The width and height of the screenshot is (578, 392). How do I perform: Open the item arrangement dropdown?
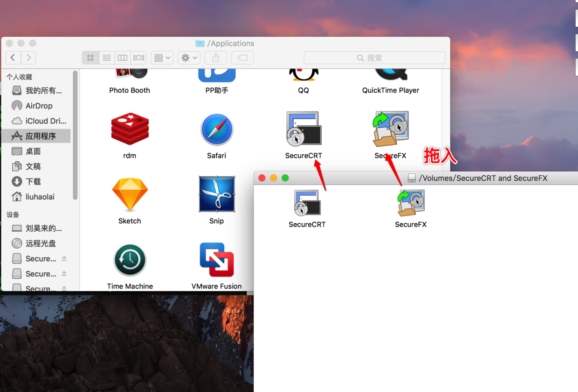click(162, 58)
